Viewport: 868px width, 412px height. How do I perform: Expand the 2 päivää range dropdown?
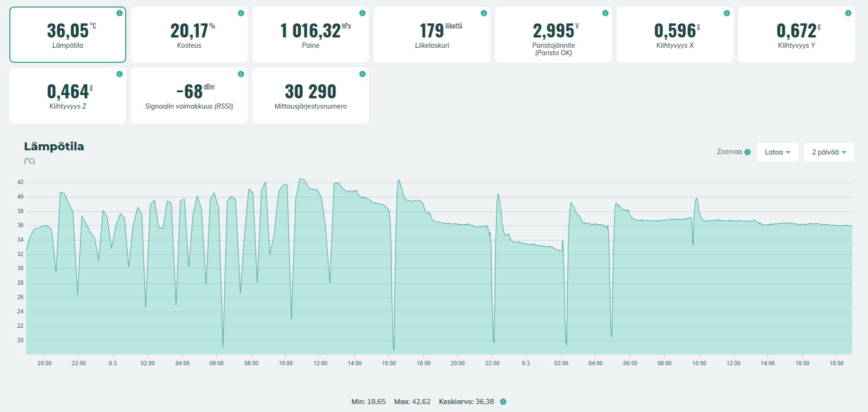(x=829, y=152)
